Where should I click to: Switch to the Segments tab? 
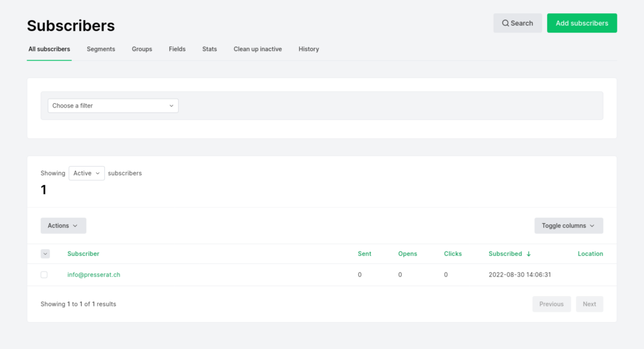[101, 49]
